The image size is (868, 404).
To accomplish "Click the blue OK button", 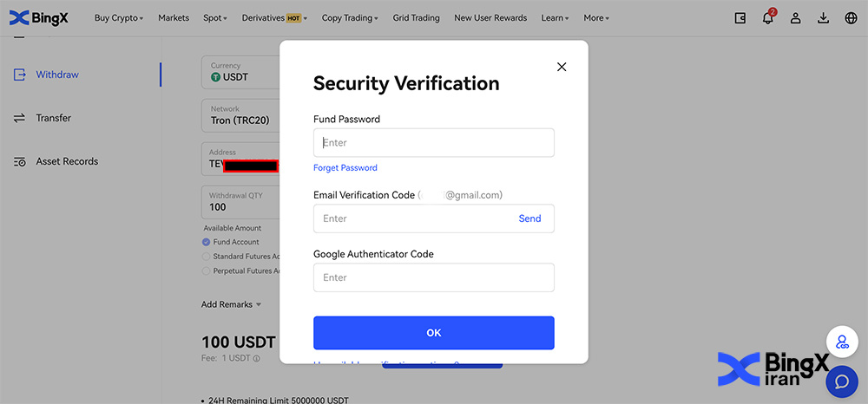I will [x=433, y=333].
